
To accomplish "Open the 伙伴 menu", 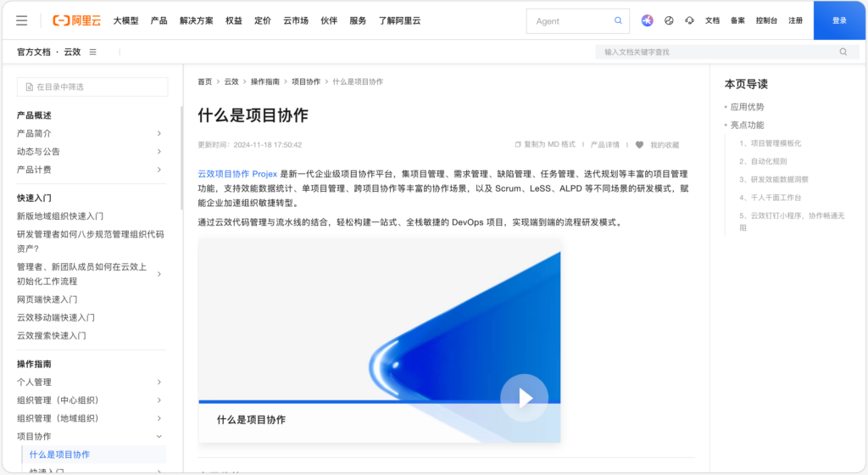I will [x=329, y=21].
